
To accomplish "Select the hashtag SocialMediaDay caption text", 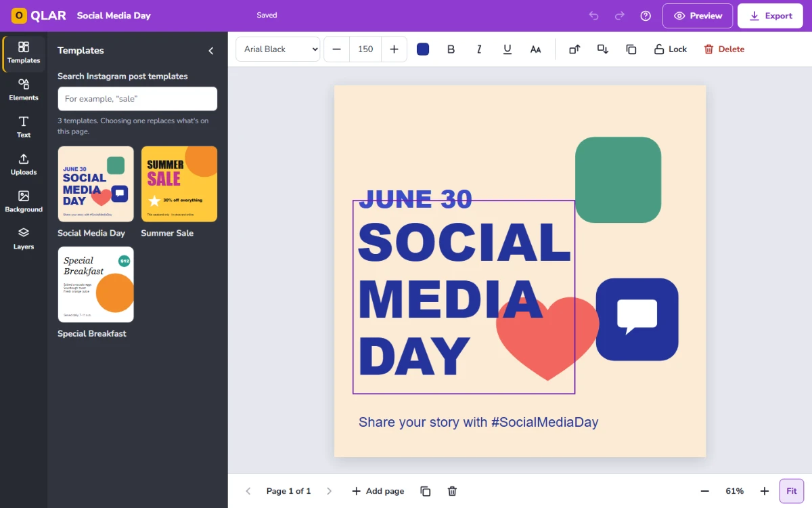I will tap(478, 422).
